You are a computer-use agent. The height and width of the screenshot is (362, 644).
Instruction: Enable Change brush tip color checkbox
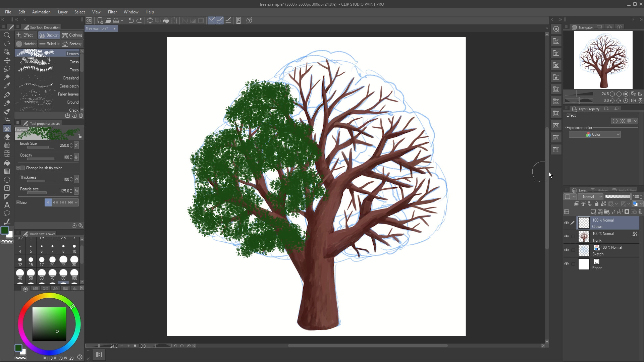click(x=23, y=168)
